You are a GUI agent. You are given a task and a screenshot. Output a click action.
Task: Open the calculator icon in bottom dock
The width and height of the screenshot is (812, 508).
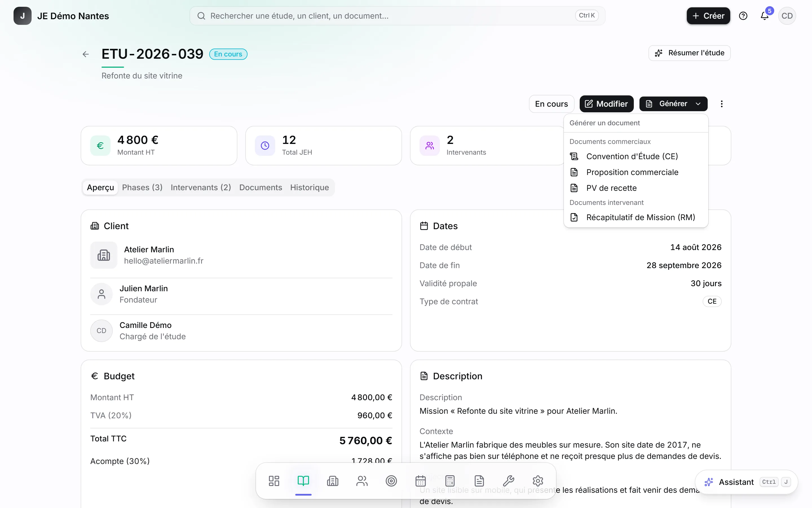pos(450,481)
